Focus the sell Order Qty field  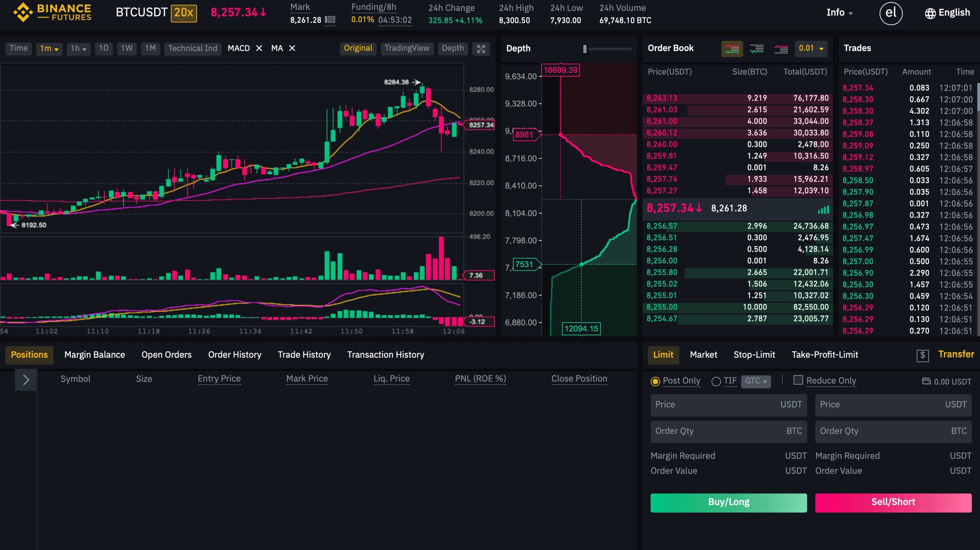[893, 432]
